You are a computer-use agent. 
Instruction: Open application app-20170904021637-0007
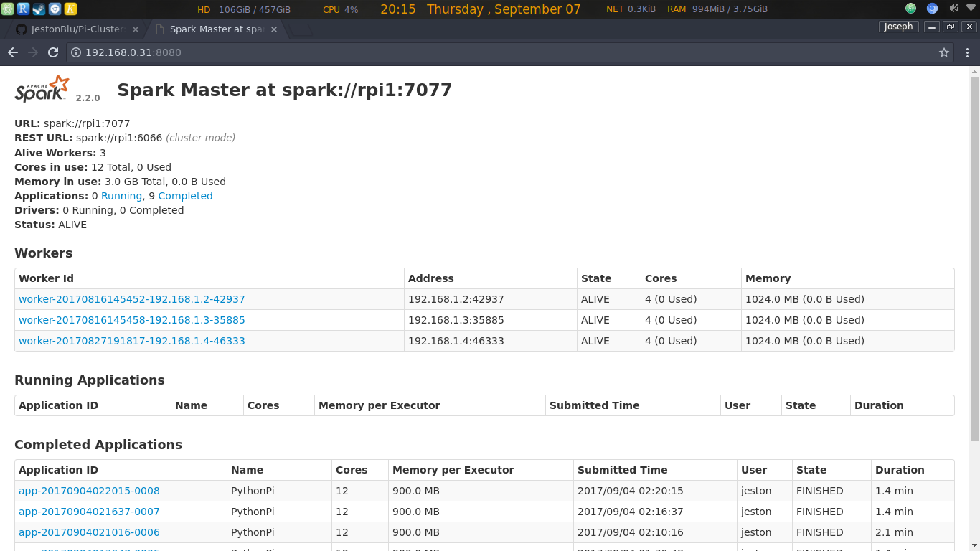click(89, 512)
